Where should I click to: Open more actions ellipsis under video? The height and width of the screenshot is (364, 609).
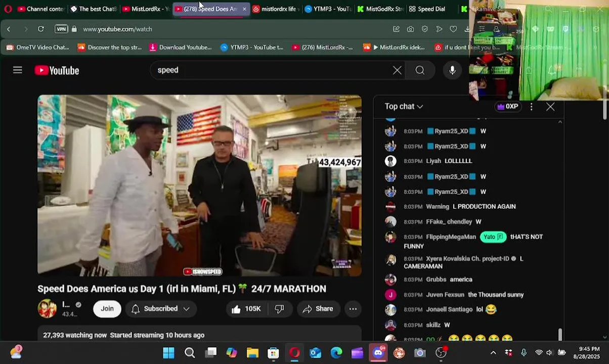click(353, 309)
